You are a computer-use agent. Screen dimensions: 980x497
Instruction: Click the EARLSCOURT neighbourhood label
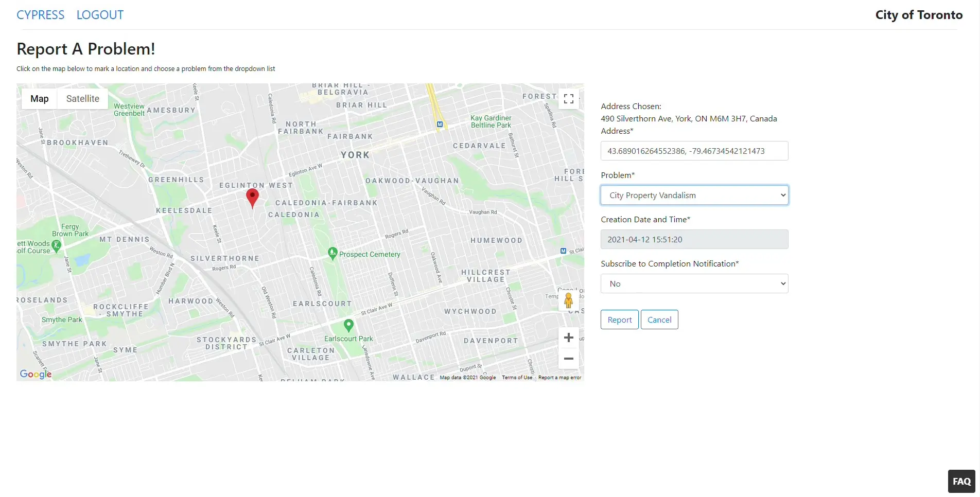tap(322, 304)
